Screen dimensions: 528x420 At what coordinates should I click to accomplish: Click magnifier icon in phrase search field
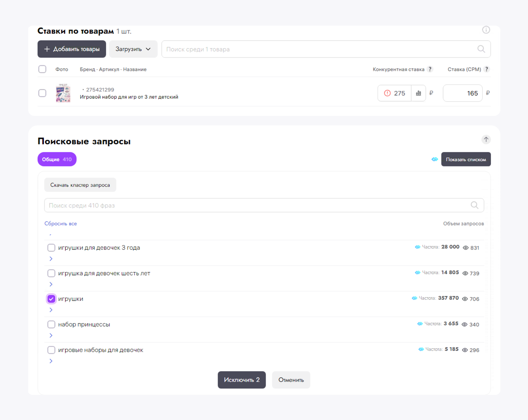click(474, 205)
